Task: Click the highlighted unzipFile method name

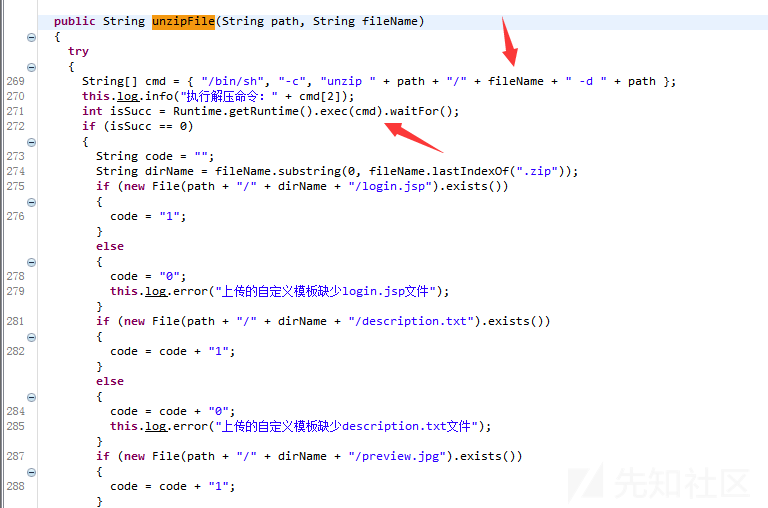Action: [183, 22]
